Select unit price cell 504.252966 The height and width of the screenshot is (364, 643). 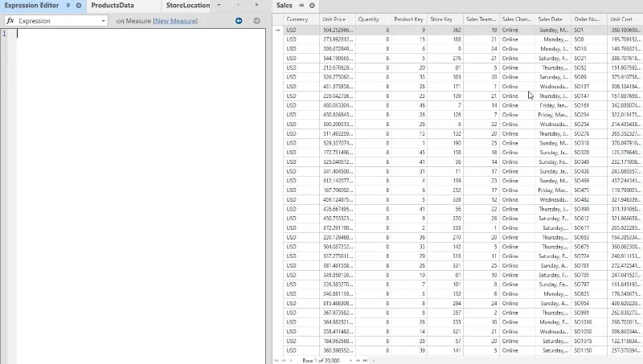tap(337, 30)
